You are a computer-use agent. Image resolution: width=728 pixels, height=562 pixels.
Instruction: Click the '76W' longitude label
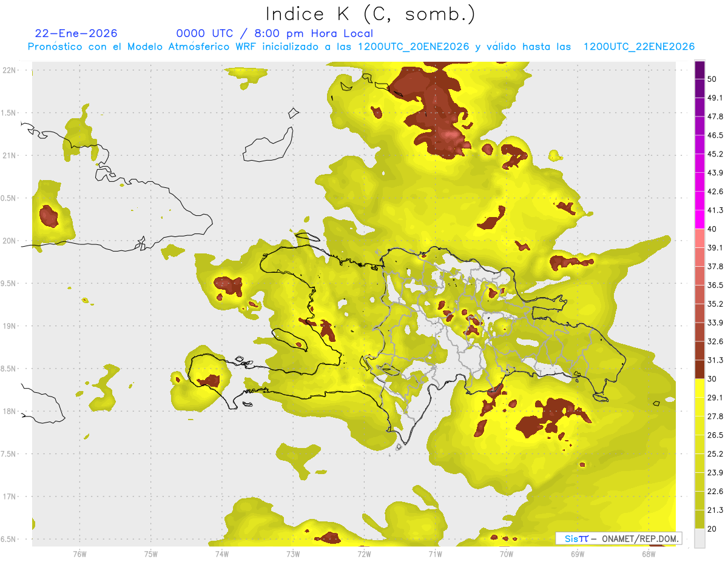click(79, 554)
